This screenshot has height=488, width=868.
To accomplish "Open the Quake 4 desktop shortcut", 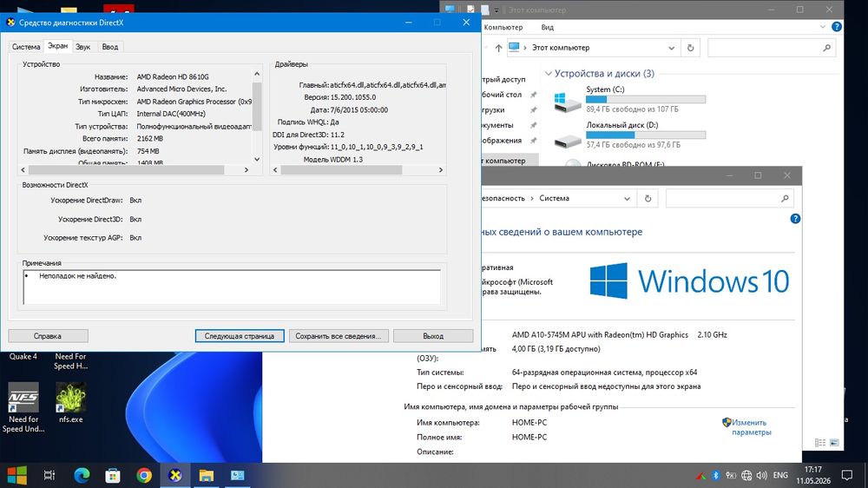I will tap(23, 356).
